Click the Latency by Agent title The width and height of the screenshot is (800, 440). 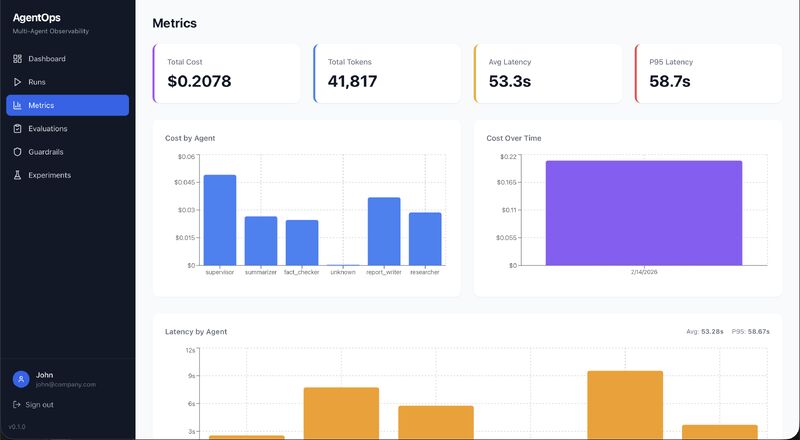pyautogui.click(x=196, y=332)
